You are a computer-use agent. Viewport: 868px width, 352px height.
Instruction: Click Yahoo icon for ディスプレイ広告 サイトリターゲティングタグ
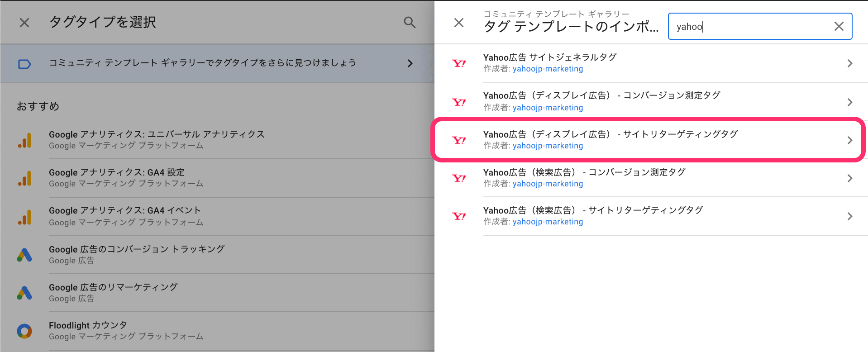(x=459, y=140)
